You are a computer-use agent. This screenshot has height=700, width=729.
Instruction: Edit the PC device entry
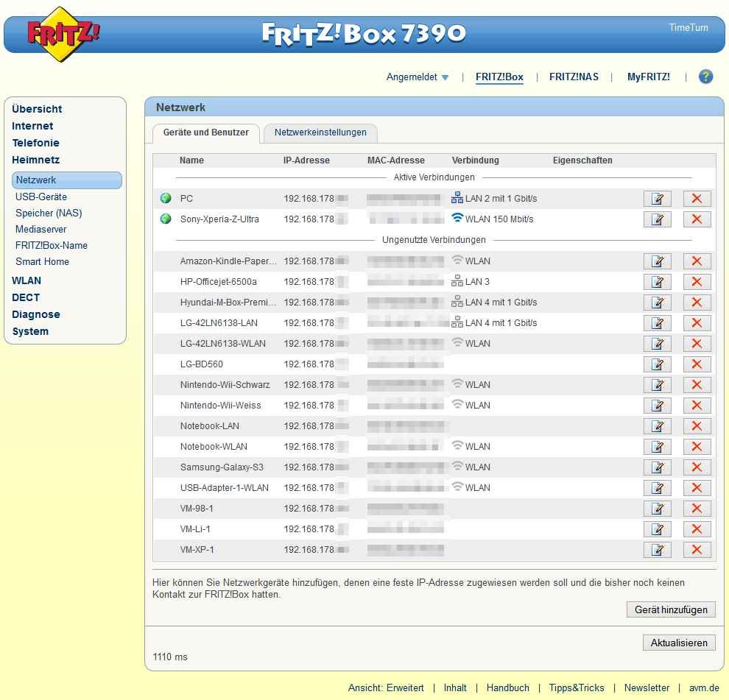[657, 199]
